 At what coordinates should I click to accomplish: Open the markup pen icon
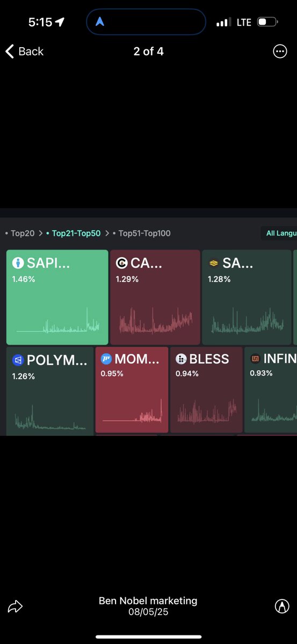click(281, 606)
